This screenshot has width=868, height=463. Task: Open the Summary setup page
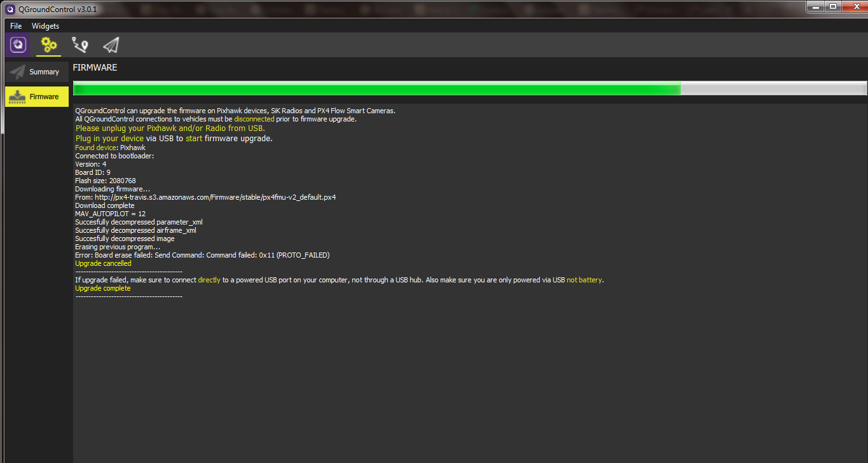click(37, 72)
